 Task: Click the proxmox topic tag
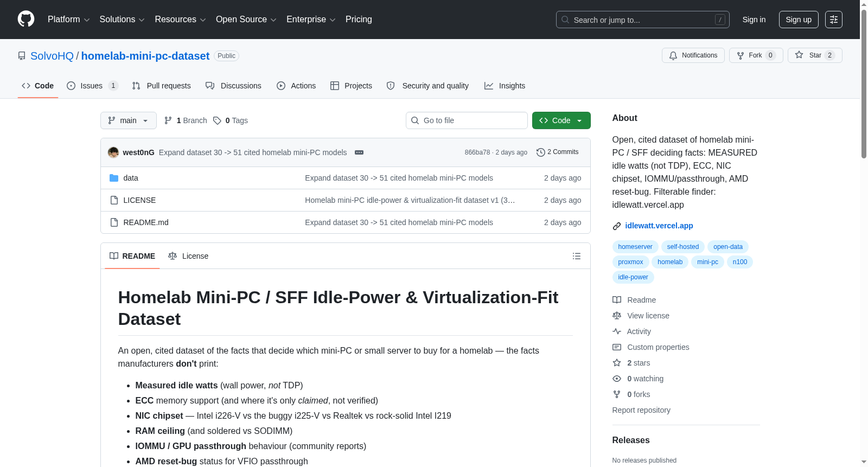630,262
